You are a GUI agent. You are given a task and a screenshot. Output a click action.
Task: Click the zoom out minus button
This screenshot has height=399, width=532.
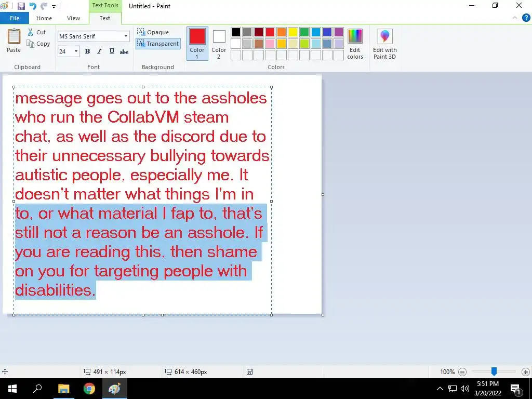coord(462,372)
